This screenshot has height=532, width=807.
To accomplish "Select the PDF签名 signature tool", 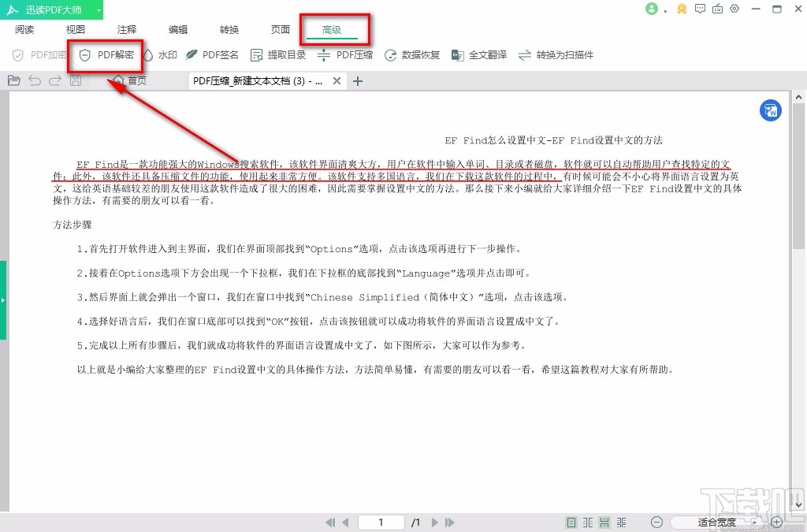I will [x=212, y=55].
